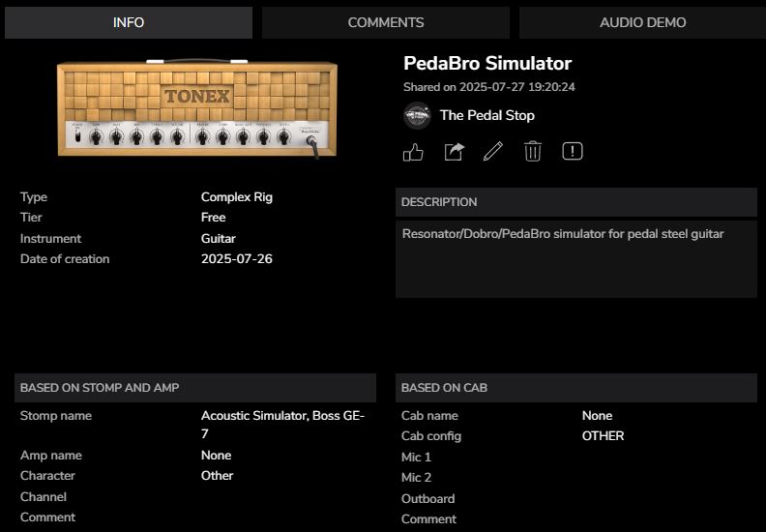Image resolution: width=766 pixels, height=532 pixels.
Task: Select the Mic 1 label
Action: [x=416, y=458]
